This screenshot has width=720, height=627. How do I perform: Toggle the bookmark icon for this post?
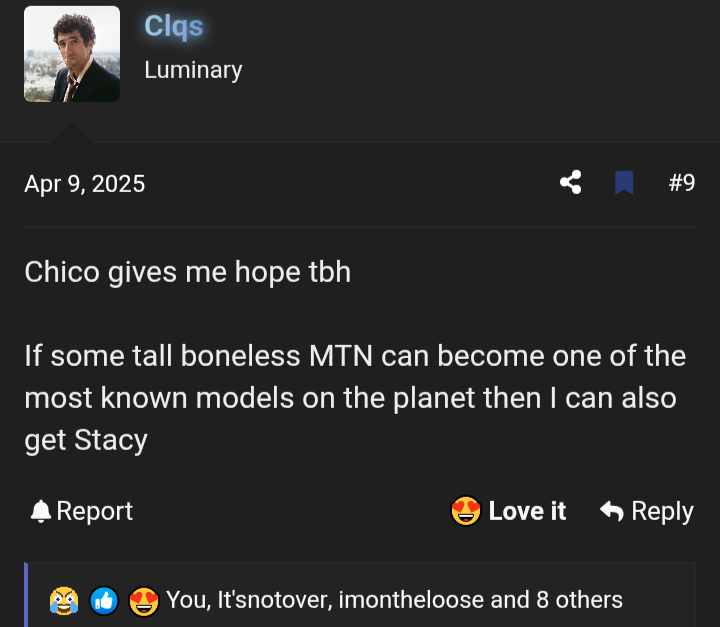(624, 183)
